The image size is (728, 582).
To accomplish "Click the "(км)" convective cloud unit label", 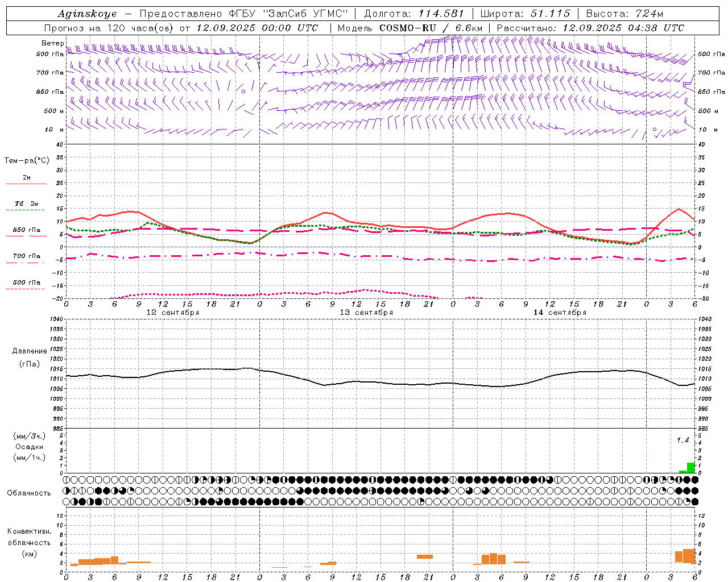I will pyautogui.click(x=30, y=554).
